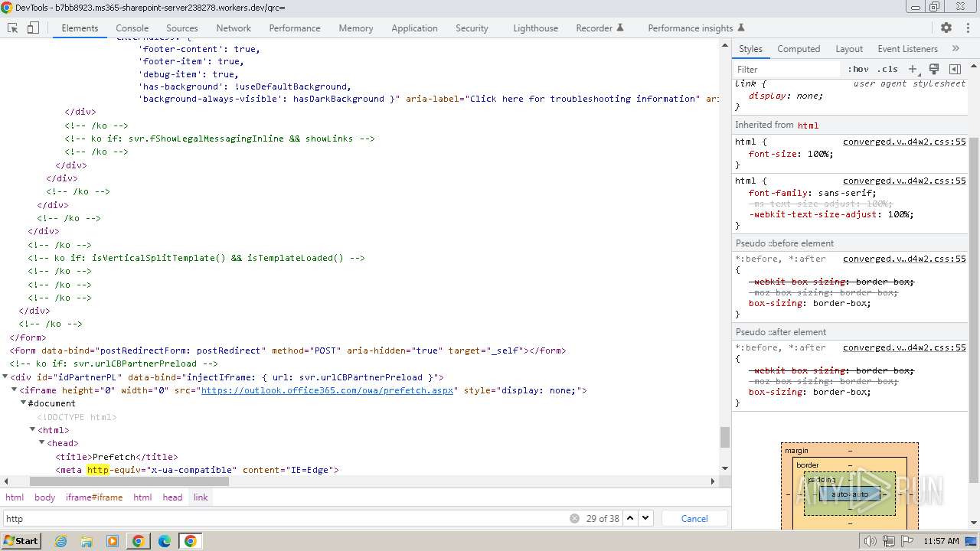
Task: Select the Prefetch title element row
Action: pyautogui.click(x=116, y=456)
